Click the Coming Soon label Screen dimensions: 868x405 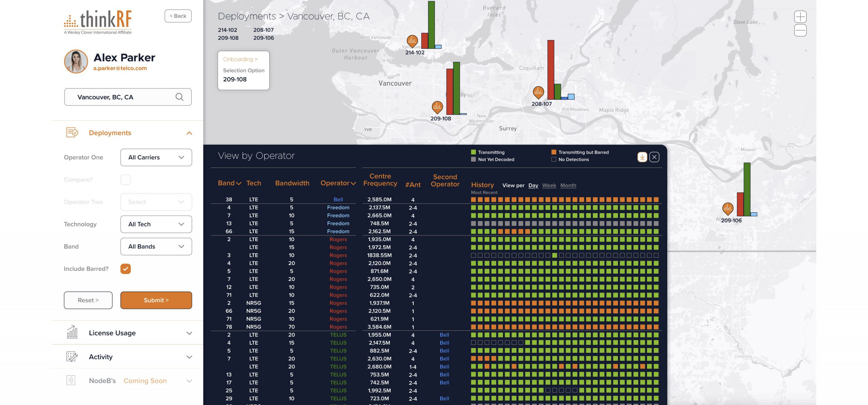point(145,381)
